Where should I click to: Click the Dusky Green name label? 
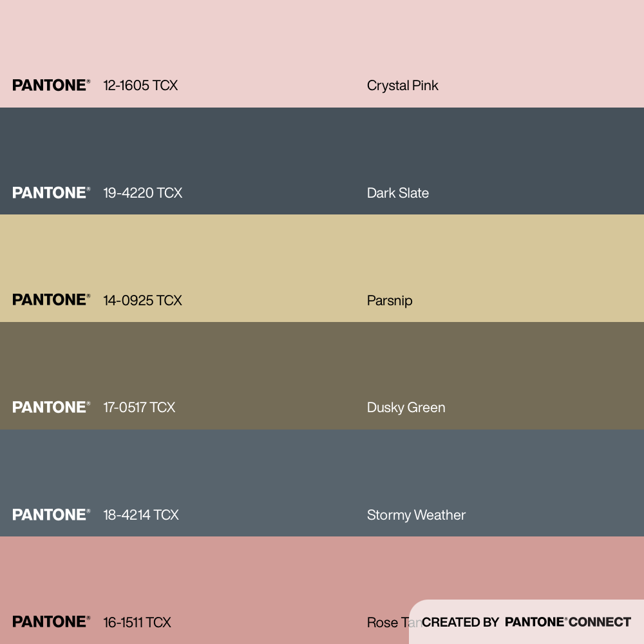(x=406, y=408)
